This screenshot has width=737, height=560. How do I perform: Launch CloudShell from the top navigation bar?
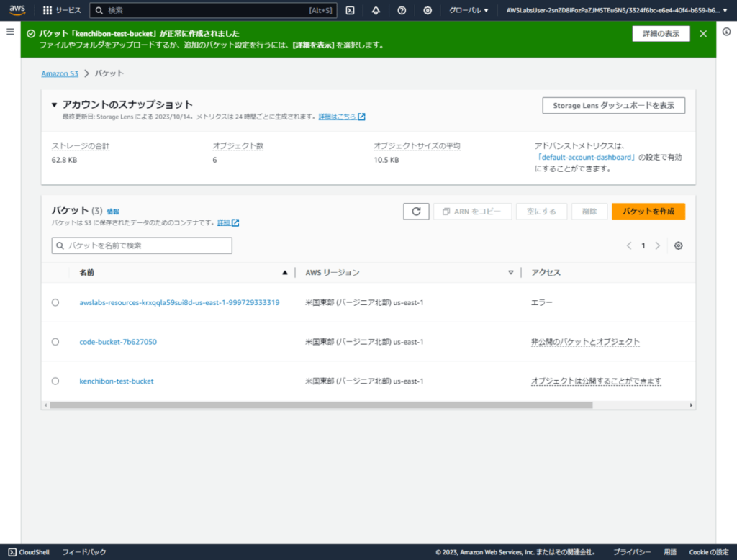pos(351,10)
